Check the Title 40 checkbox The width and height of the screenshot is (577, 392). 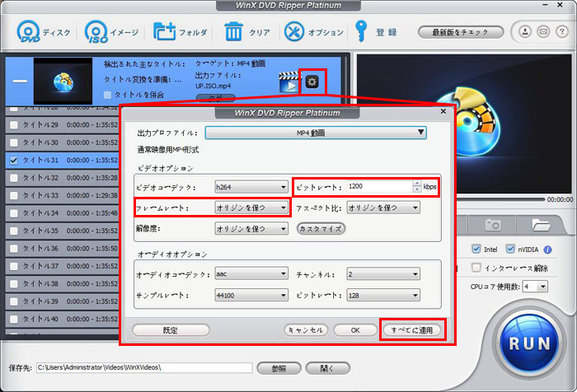[14, 320]
